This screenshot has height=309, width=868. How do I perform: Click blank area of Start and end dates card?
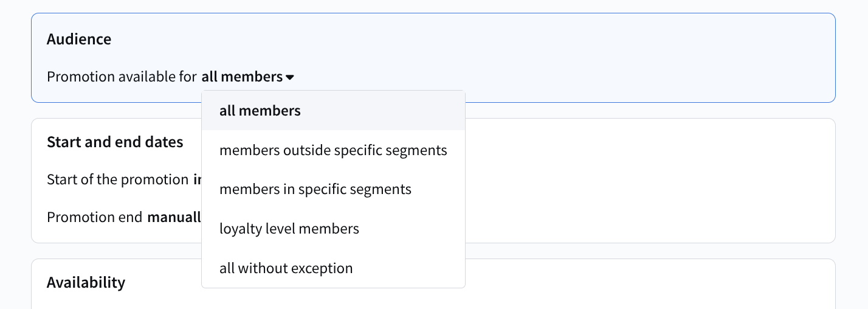(638, 182)
